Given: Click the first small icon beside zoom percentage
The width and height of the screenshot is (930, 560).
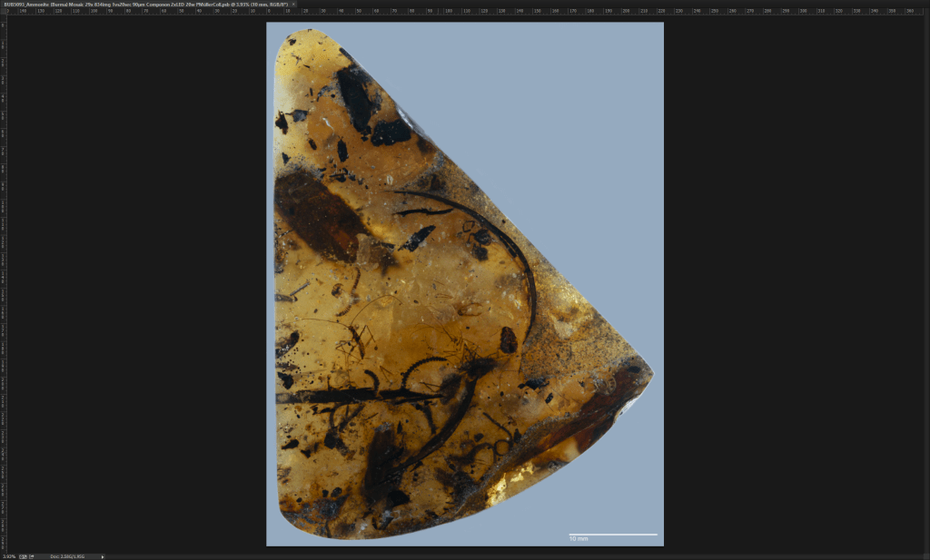Looking at the screenshot, I should (x=21, y=556).
